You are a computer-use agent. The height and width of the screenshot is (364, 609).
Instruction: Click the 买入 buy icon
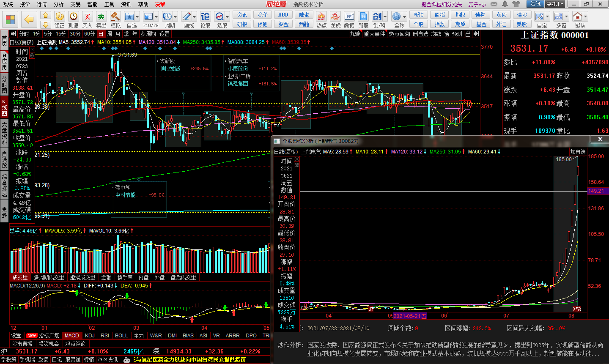click(88, 16)
